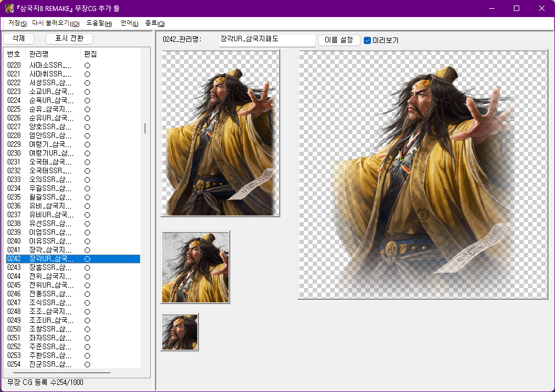Select row 0226 순유UR
Image resolution: width=555 pixels, height=392 pixels.
[73, 118]
